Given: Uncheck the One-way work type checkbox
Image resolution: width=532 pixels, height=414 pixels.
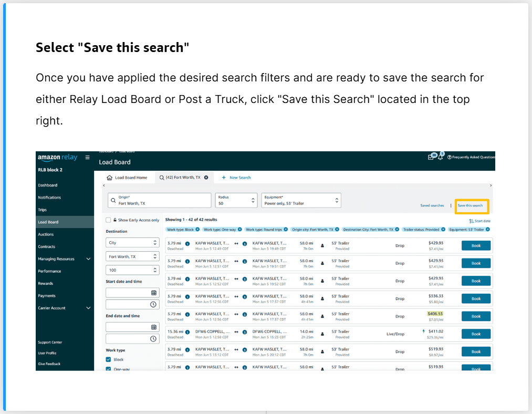Looking at the screenshot, I should (x=108, y=369).
